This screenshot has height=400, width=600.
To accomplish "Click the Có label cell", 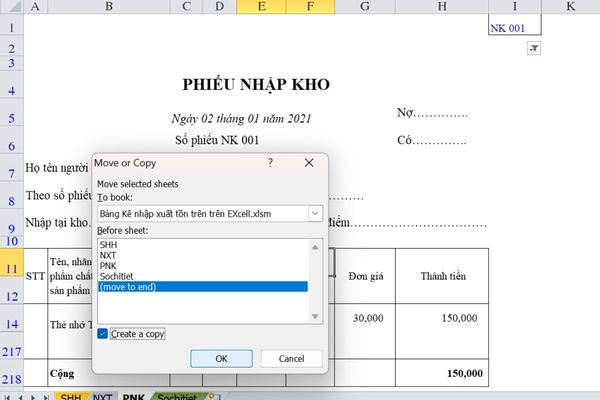I will 432,140.
